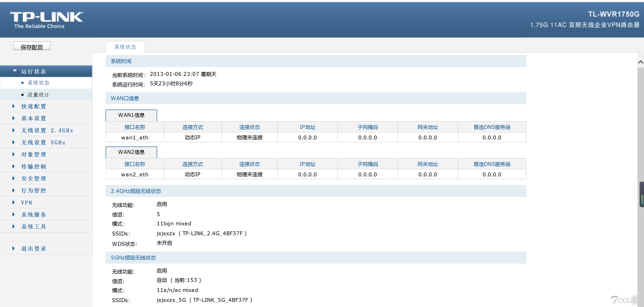The width and height of the screenshot is (644, 307).
Task: Click the WDS状态 value 未开启
Action: tap(164, 243)
